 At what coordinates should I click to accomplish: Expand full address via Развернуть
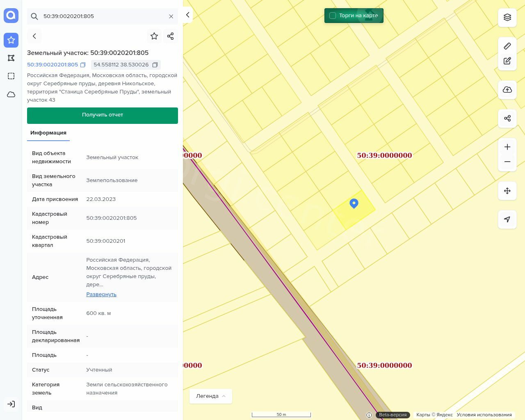coord(101,294)
